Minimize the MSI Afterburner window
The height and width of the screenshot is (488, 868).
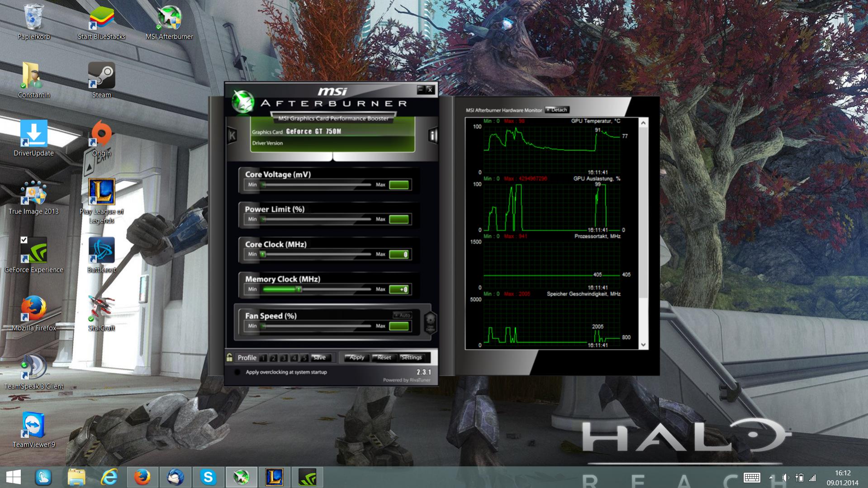pyautogui.click(x=420, y=90)
